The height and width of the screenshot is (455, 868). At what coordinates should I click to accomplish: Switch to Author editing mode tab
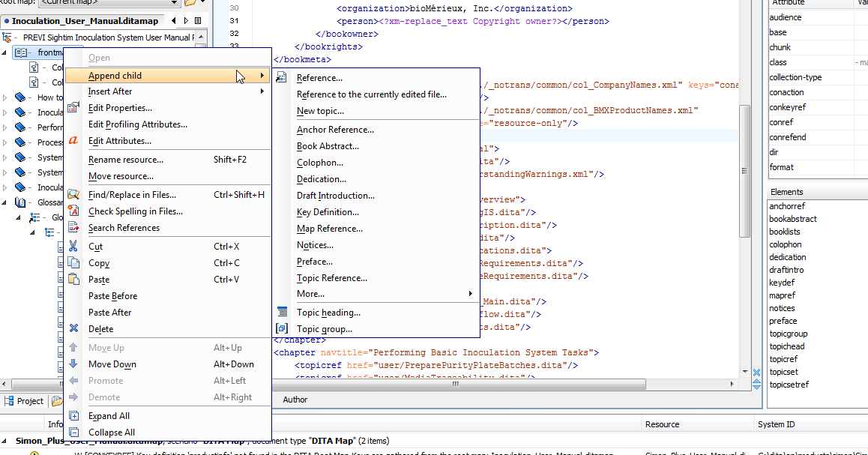[295, 400]
